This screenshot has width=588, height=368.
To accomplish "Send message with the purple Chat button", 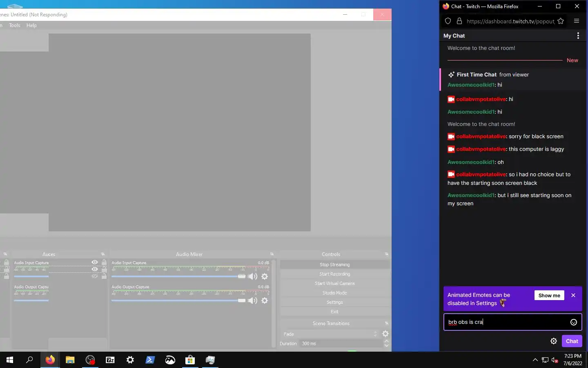I will click(x=572, y=341).
